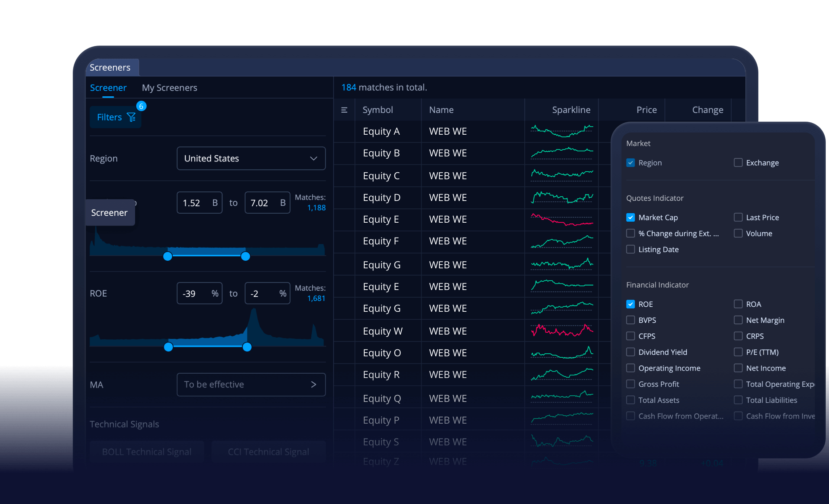The width and height of the screenshot is (829, 504).
Task: Uncheck the Market Cap quotes indicator
Action: pyautogui.click(x=630, y=217)
